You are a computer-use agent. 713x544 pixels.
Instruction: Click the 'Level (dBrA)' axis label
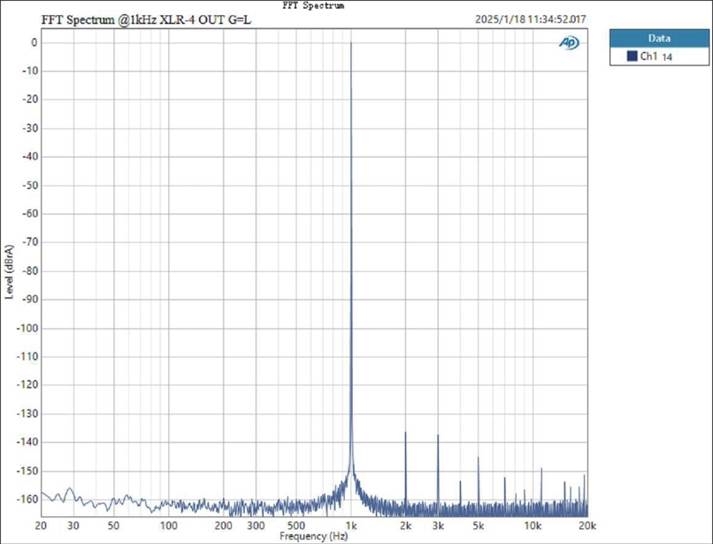tap(10, 272)
